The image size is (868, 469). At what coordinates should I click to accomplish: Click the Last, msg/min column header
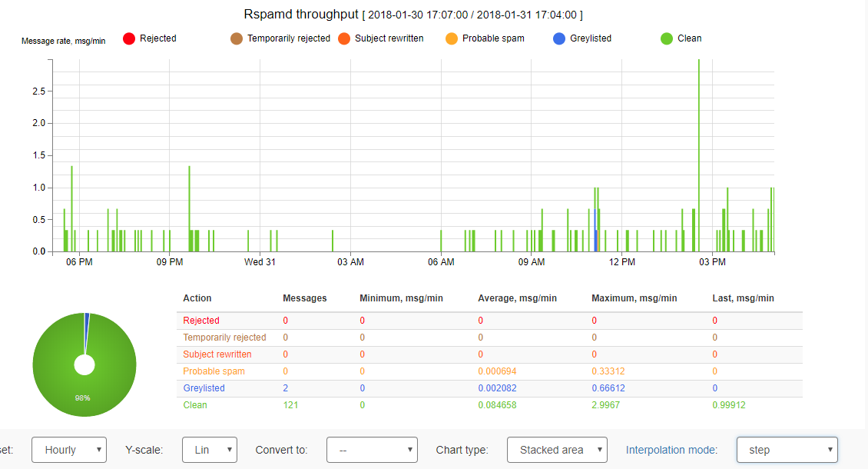click(743, 298)
